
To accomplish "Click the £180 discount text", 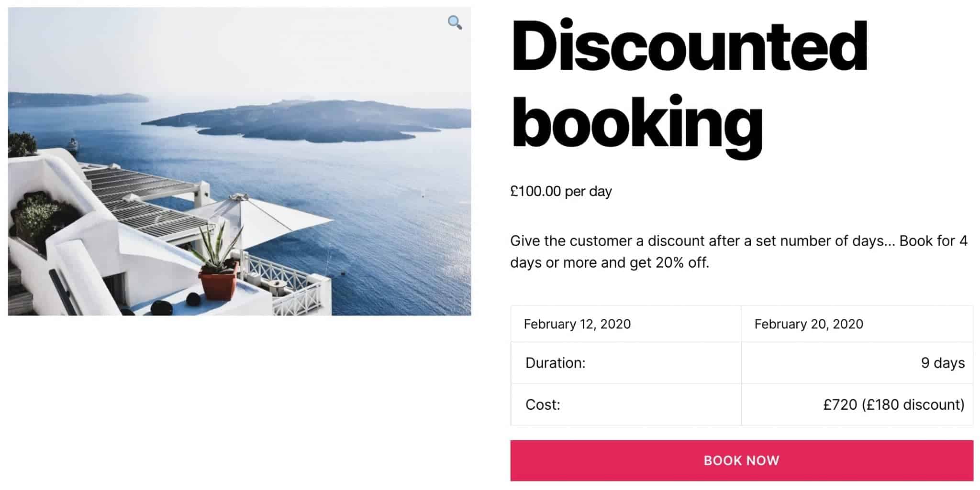I will pyautogui.click(x=913, y=404).
